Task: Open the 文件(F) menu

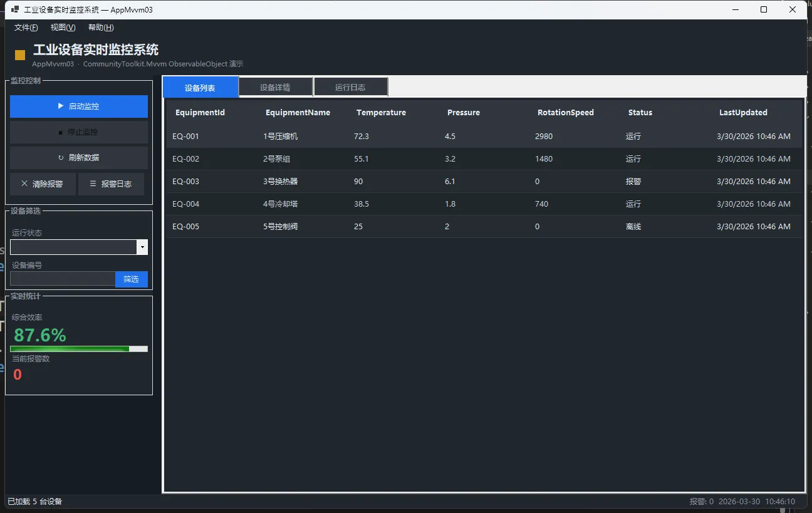Action: (x=26, y=28)
